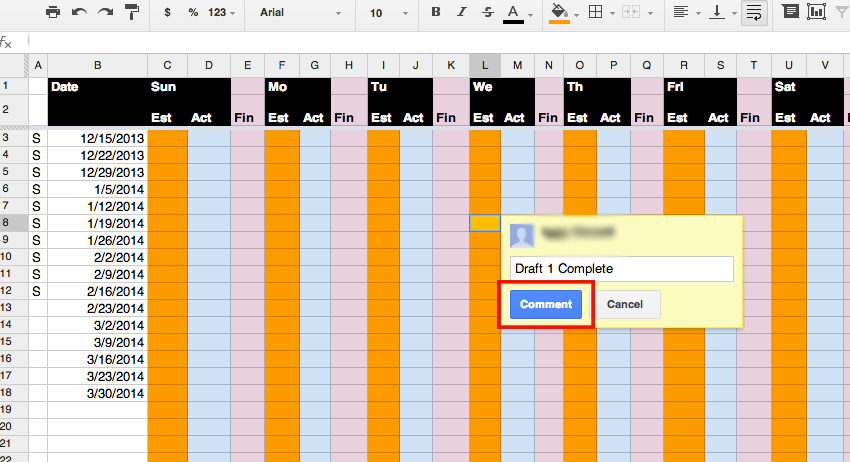Click the Draft 1 Complete comment field
The width and height of the screenshot is (850, 462).
(622, 269)
